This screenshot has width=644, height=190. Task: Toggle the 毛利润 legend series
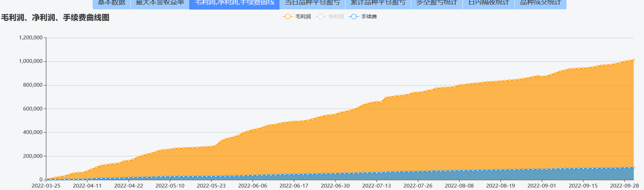297,17
